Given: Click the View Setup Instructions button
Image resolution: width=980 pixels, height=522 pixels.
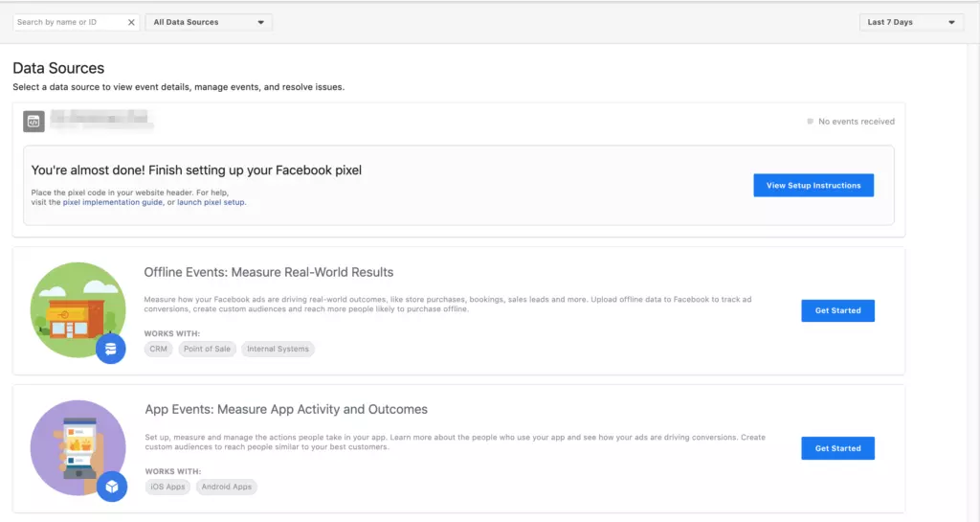Looking at the screenshot, I should pyautogui.click(x=813, y=186).
